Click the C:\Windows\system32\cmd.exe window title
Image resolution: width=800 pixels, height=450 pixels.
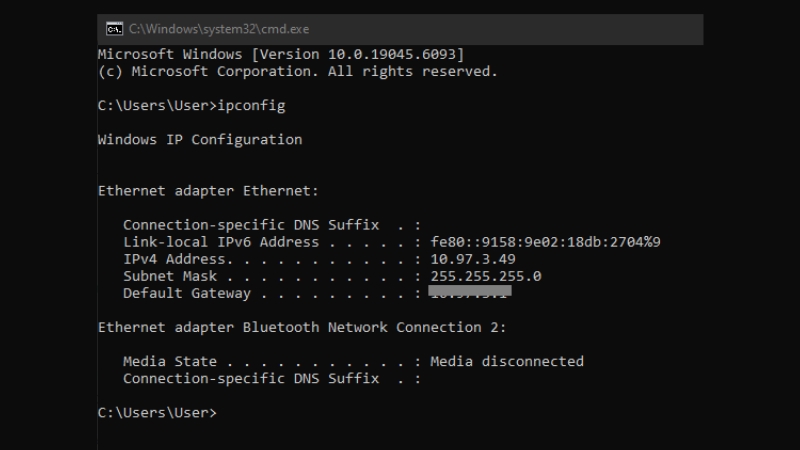219,29
